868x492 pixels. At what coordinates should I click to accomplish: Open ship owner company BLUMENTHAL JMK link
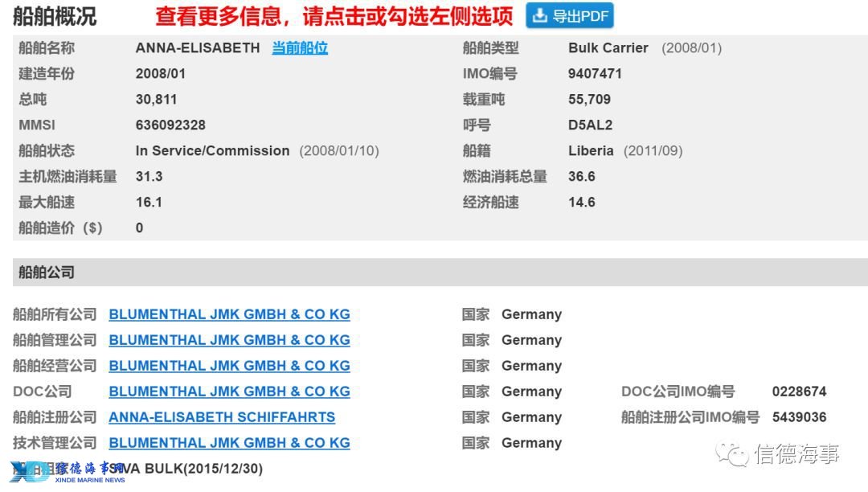click(229, 314)
